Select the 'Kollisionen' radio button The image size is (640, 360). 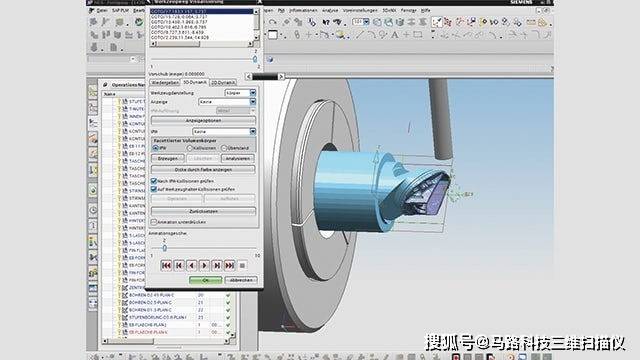[x=189, y=148]
